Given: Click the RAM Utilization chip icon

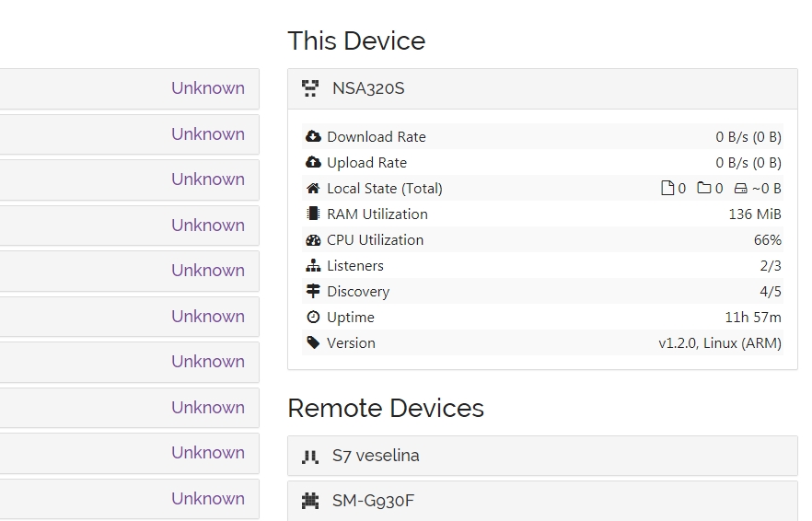Looking at the screenshot, I should [x=313, y=214].
